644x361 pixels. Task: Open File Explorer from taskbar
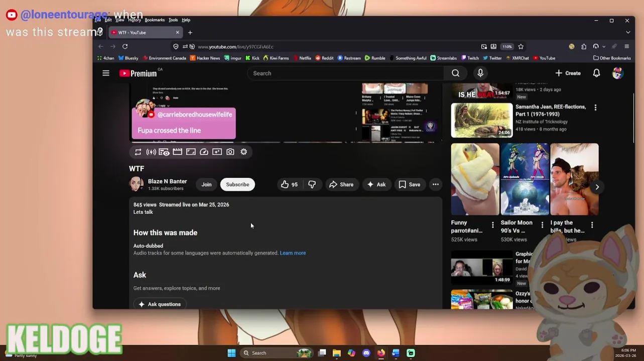337,353
